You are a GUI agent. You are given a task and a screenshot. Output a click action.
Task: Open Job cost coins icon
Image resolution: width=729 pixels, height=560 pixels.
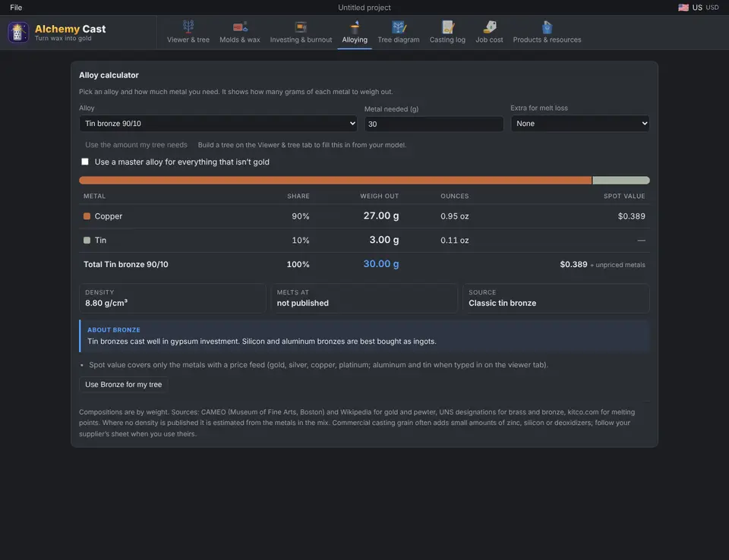(489, 27)
